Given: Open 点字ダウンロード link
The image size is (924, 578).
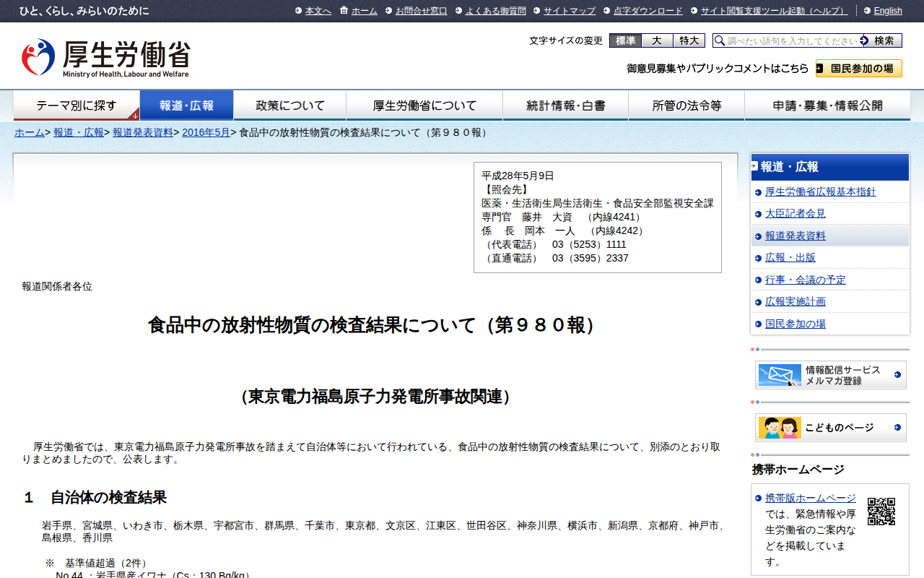Looking at the screenshot, I should pos(648,11).
